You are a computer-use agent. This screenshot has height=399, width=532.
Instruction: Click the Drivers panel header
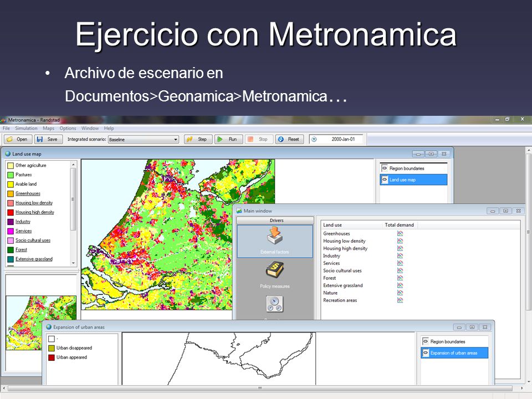pos(275,220)
